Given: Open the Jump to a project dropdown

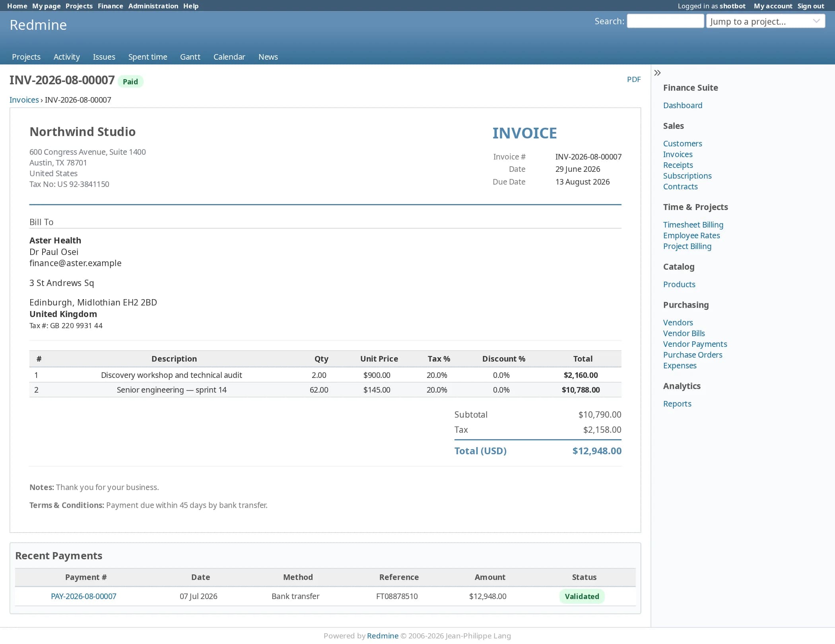Looking at the screenshot, I should (765, 21).
